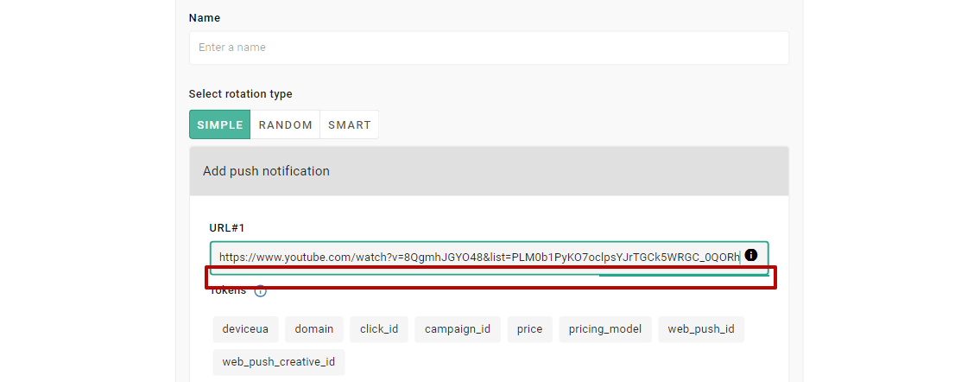980x382 pixels.
Task: Focus the Name input field
Action: pyautogui.click(x=489, y=48)
